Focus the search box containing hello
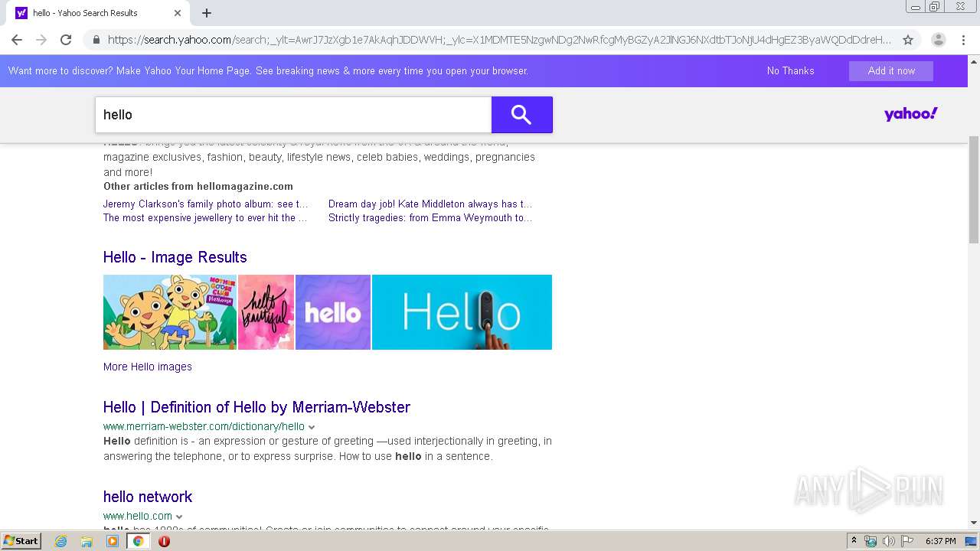Image resolution: width=980 pixels, height=551 pixels. click(x=293, y=115)
